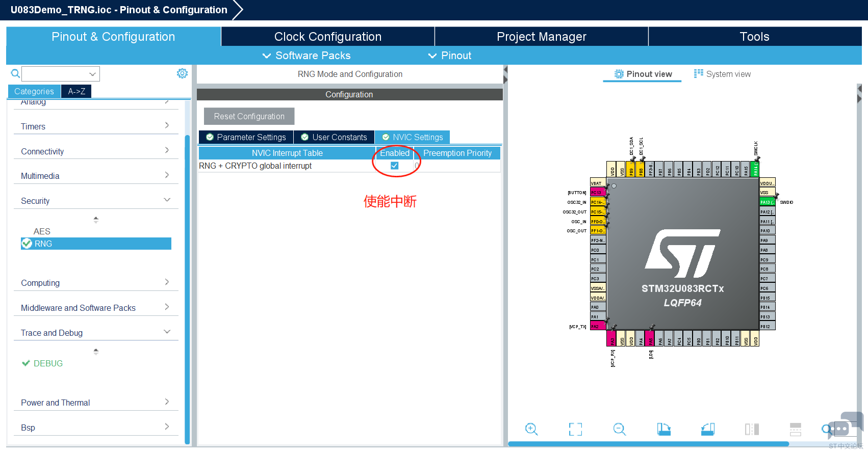This screenshot has width=868, height=454.
Task: Click the Reset Configuration button
Action: [249, 116]
